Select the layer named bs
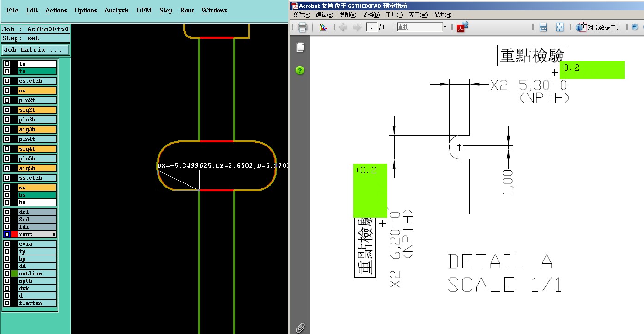644x334 pixels. click(x=37, y=195)
